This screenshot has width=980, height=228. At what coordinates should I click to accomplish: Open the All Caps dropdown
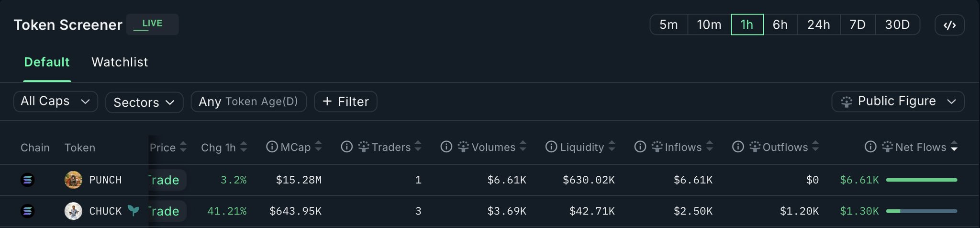click(x=56, y=102)
